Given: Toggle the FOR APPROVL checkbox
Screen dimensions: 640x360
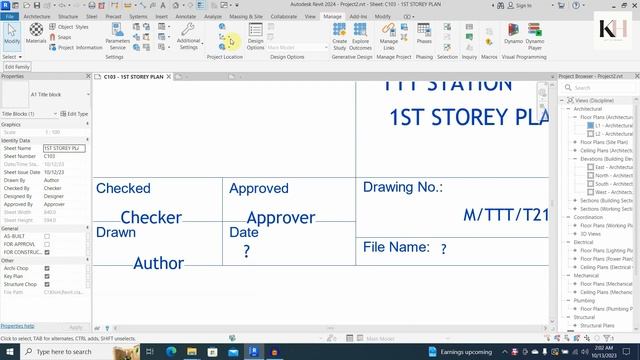Looking at the screenshot, I should [47, 244].
